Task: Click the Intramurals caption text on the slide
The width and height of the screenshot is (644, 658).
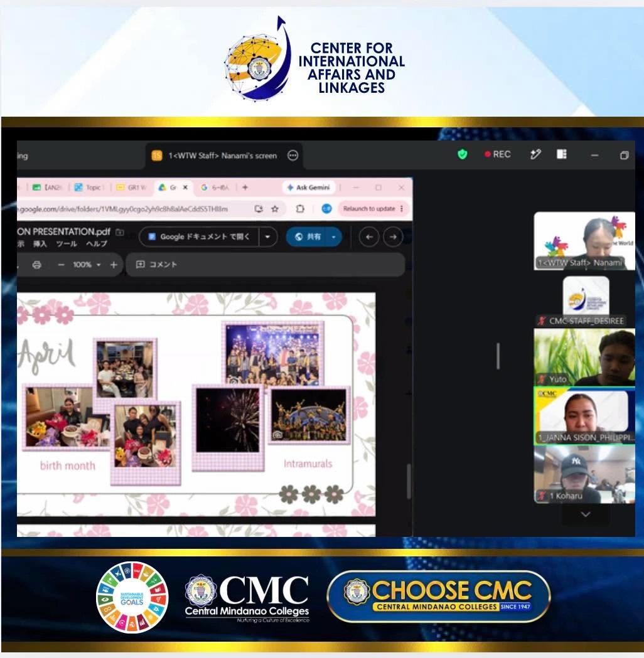Action: click(308, 464)
